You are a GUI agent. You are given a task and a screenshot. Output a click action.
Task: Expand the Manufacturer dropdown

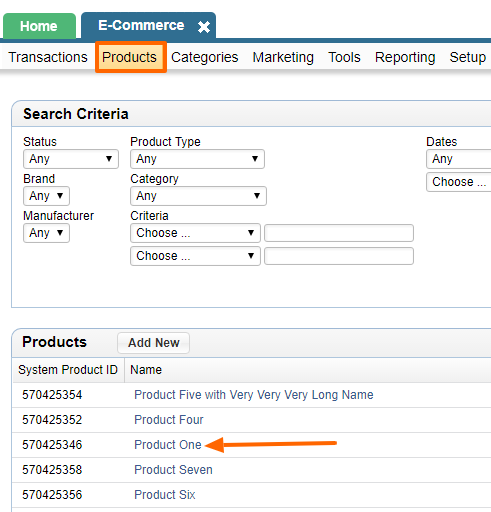[x=46, y=233]
